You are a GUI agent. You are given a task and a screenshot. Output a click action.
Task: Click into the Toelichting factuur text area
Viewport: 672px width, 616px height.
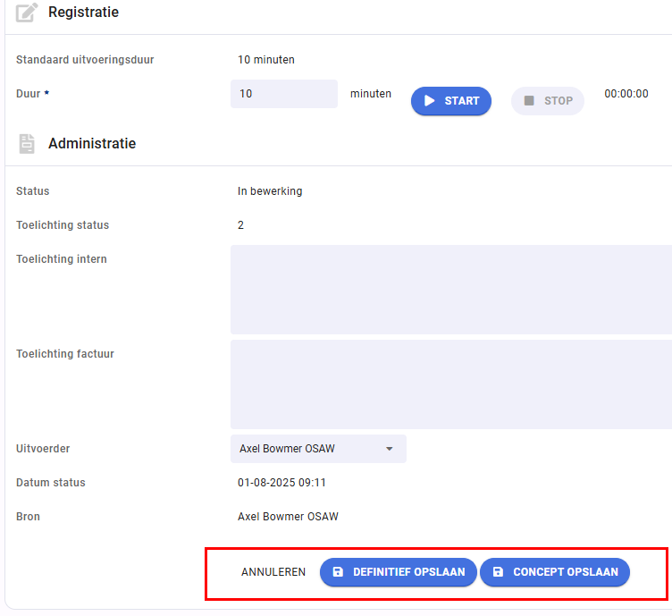(451, 384)
